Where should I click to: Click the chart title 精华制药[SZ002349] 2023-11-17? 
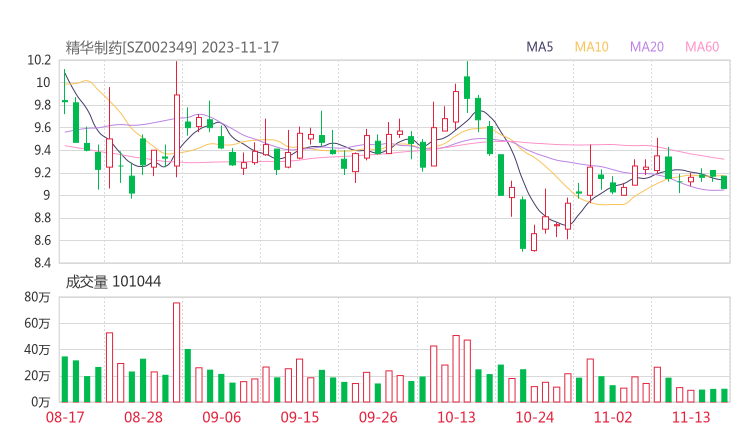(172, 47)
